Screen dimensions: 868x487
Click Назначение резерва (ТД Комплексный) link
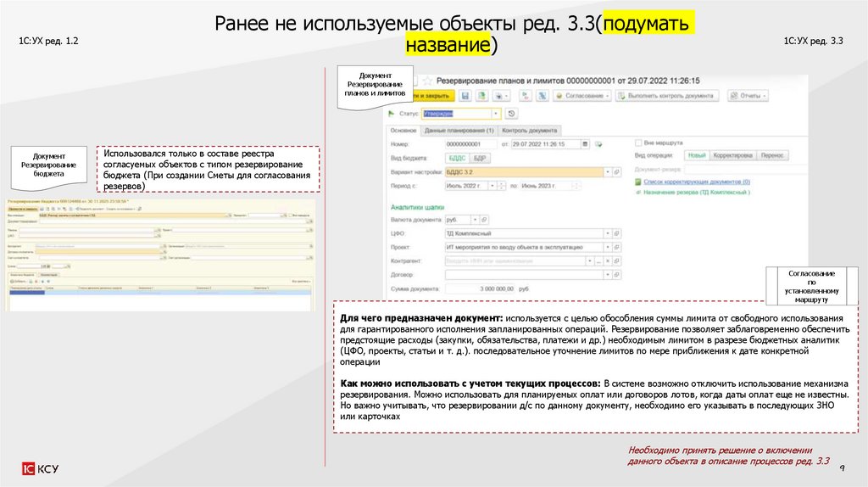point(697,193)
